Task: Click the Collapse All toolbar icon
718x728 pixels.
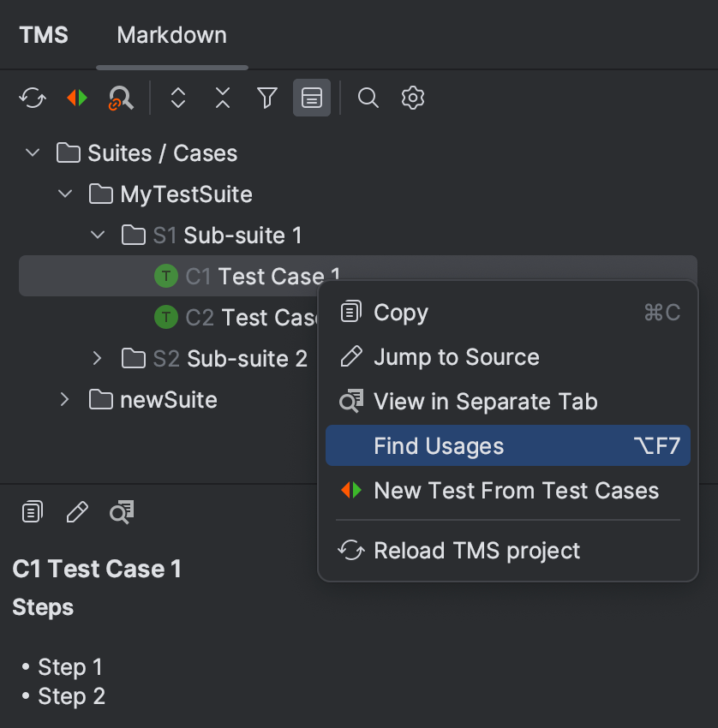Action: (x=222, y=98)
